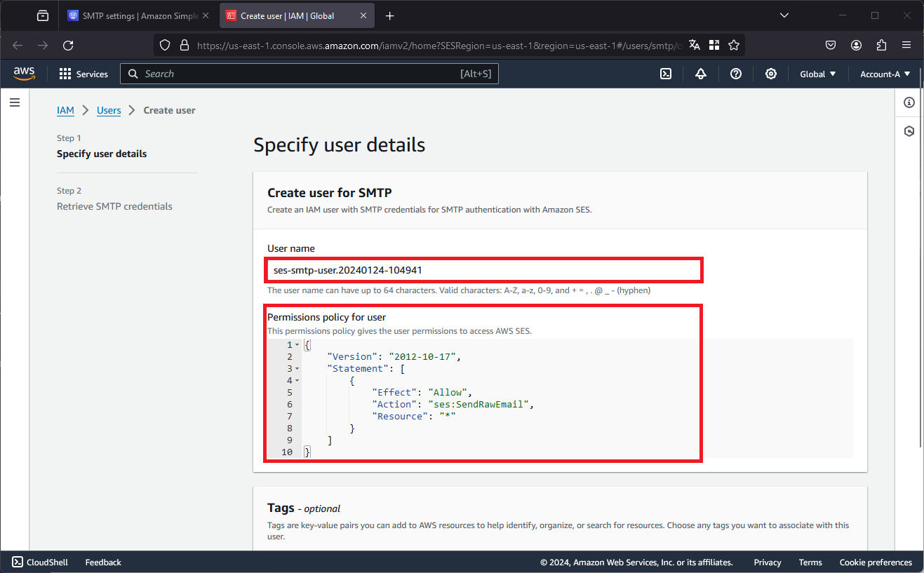The width and height of the screenshot is (924, 573).
Task: Open the settings gear in AWS header
Action: [x=771, y=74]
